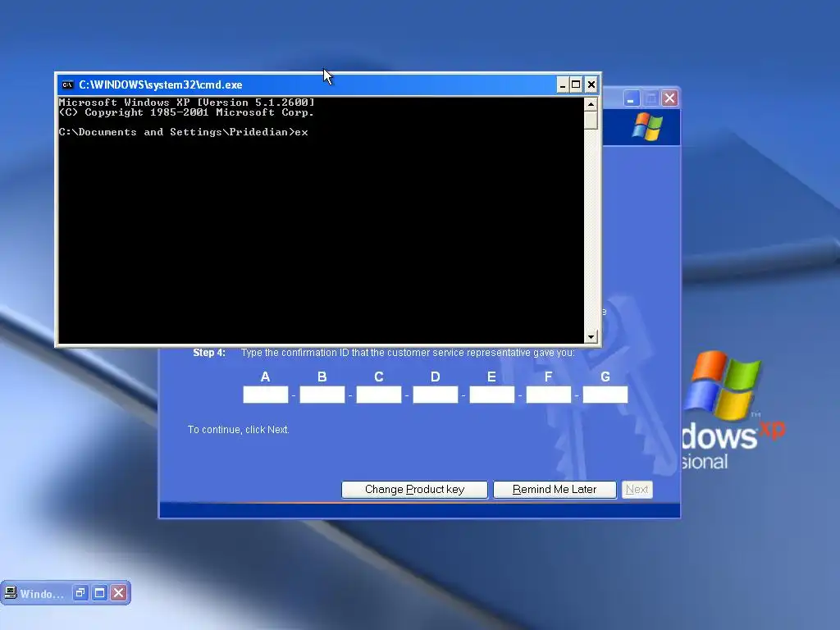Click 'To continue, click Next.' text
This screenshot has width=840, height=630.
239,430
